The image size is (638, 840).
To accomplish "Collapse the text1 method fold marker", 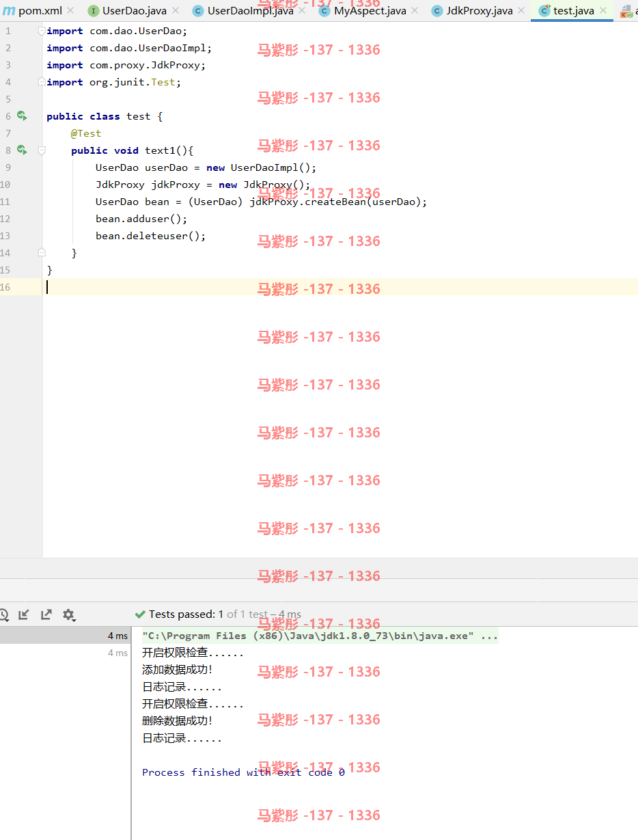I will (42, 150).
